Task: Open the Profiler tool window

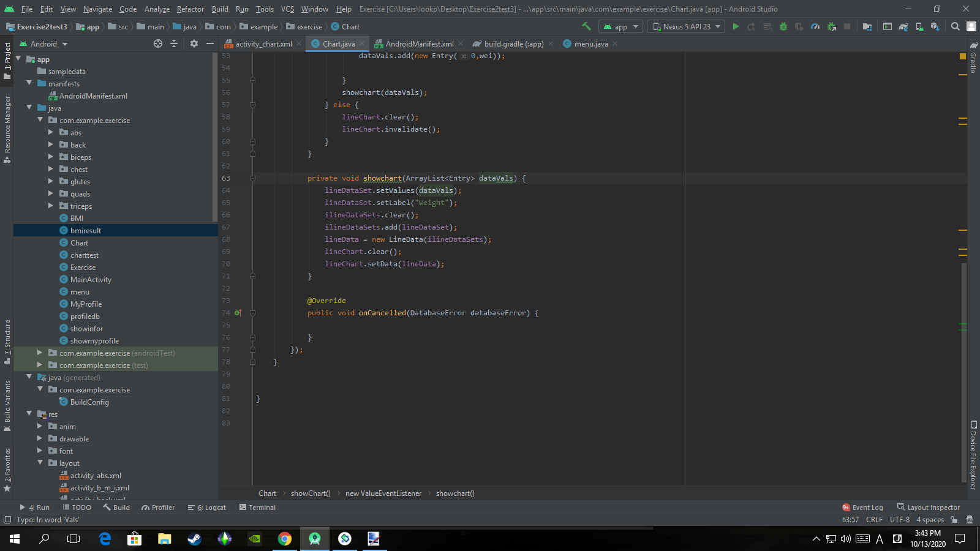Action: pos(158,508)
